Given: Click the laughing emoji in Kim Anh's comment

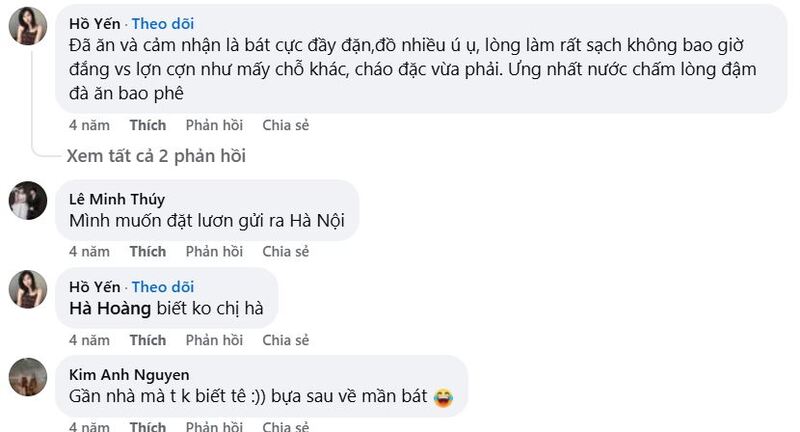Looking at the screenshot, I should 444,397.
